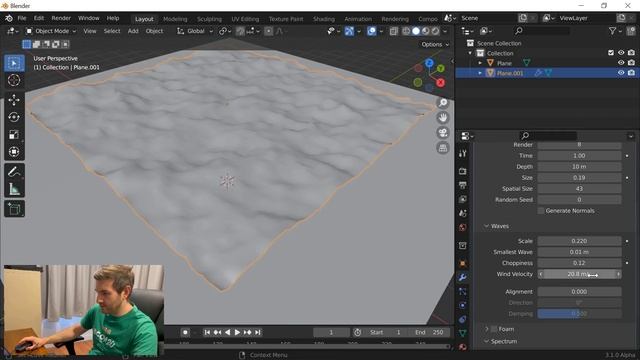This screenshot has width=640, height=360.
Task: Activate the 3D Cursor tool
Action: (x=14, y=80)
